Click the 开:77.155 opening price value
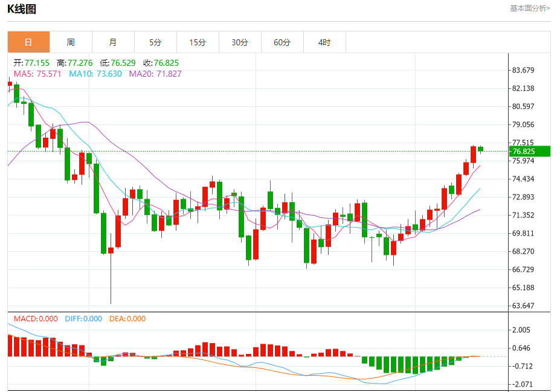The width and height of the screenshot is (560, 392). click(x=31, y=63)
